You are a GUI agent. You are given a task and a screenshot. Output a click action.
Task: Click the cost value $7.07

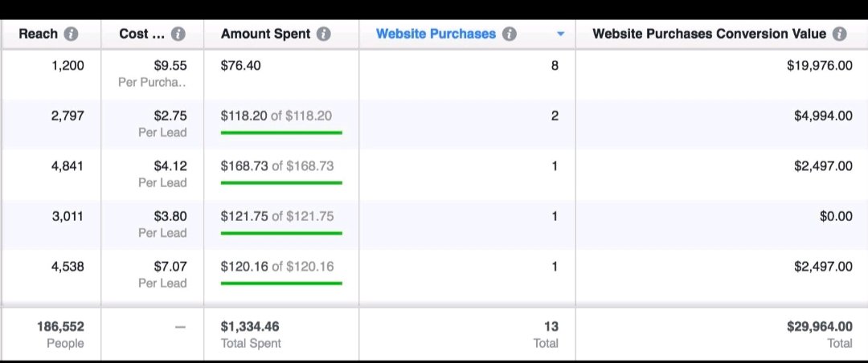tap(170, 266)
